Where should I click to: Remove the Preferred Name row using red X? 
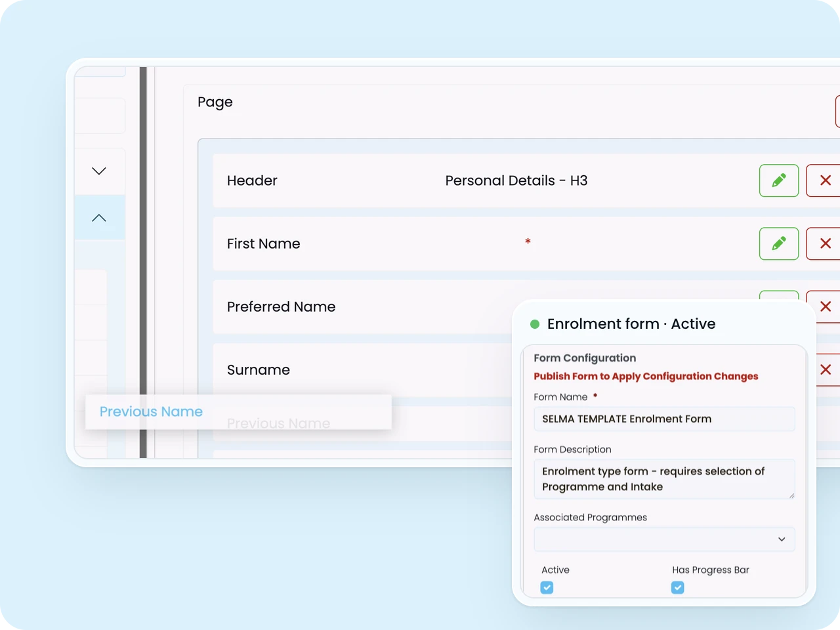coord(826,306)
